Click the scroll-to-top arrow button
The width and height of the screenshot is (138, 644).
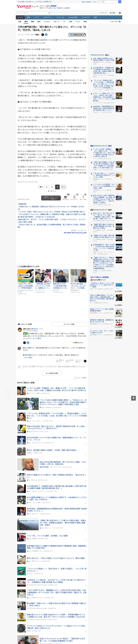click(x=133, y=398)
